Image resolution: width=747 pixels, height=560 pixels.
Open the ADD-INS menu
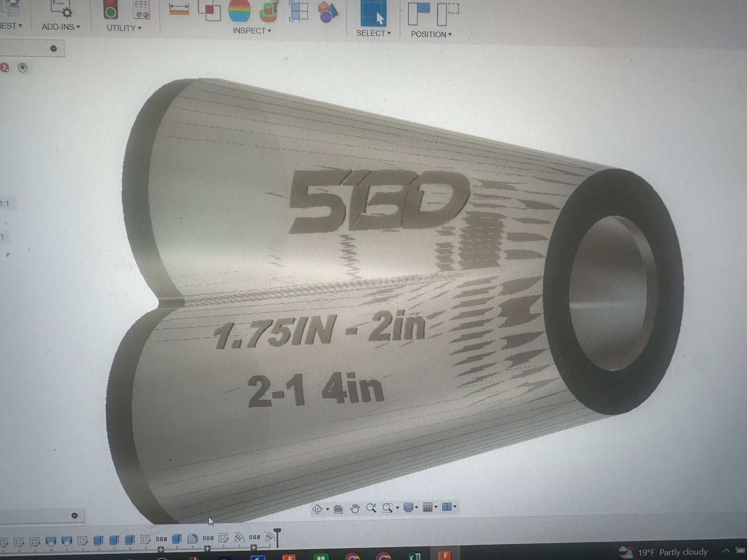point(60,27)
